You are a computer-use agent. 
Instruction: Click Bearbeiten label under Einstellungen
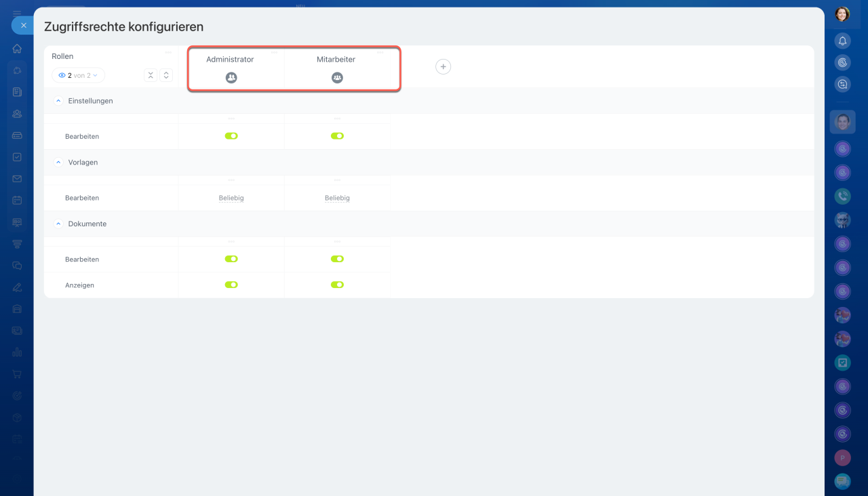82,136
